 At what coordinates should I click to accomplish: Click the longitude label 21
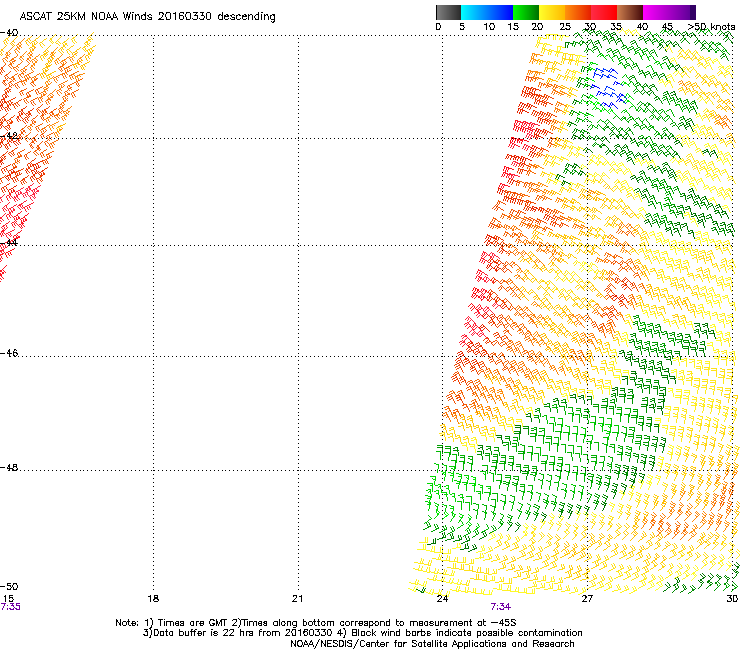(x=297, y=599)
